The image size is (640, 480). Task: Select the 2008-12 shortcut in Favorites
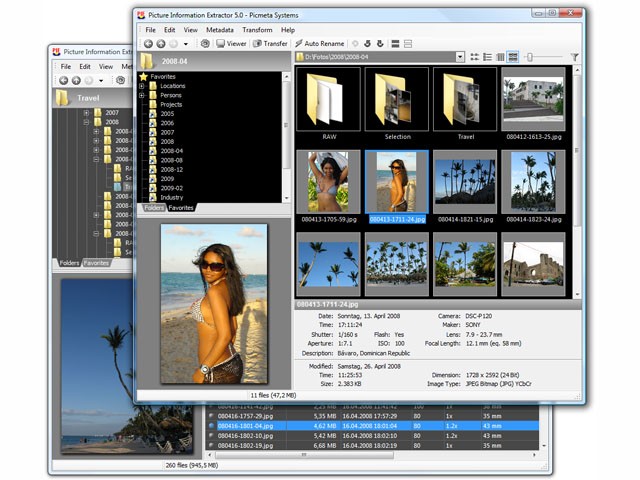click(x=171, y=169)
